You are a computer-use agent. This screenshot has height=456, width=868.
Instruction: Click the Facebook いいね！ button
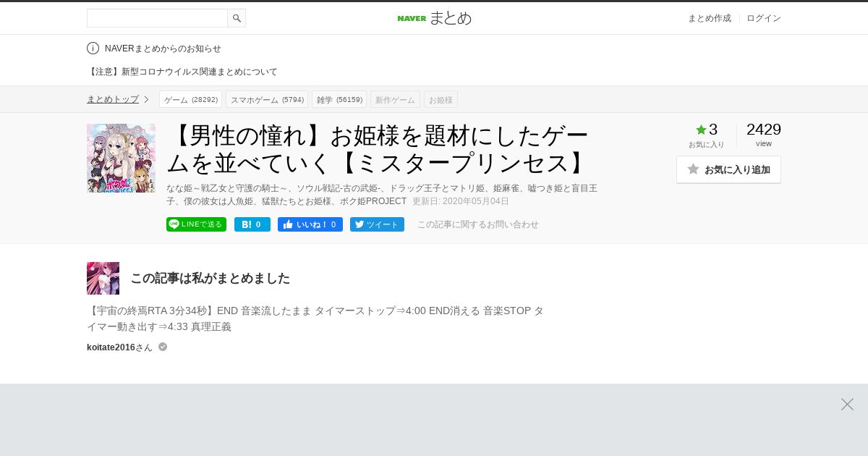tap(310, 224)
